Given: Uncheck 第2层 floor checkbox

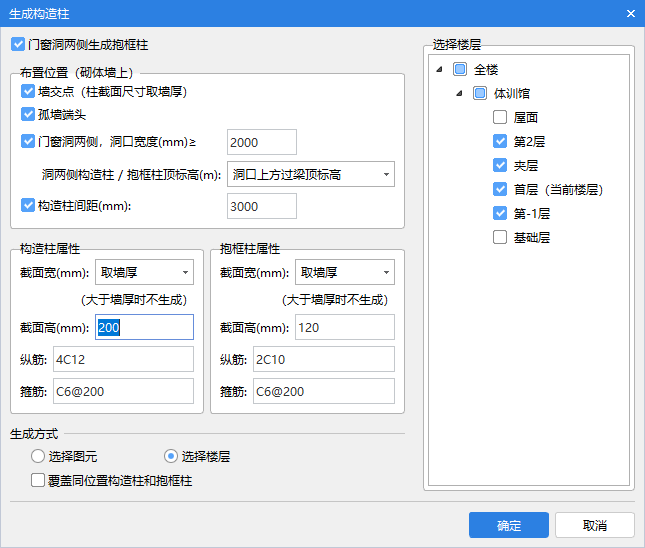Looking at the screenshot, I should pyautogui.click(x=500, y=141).
